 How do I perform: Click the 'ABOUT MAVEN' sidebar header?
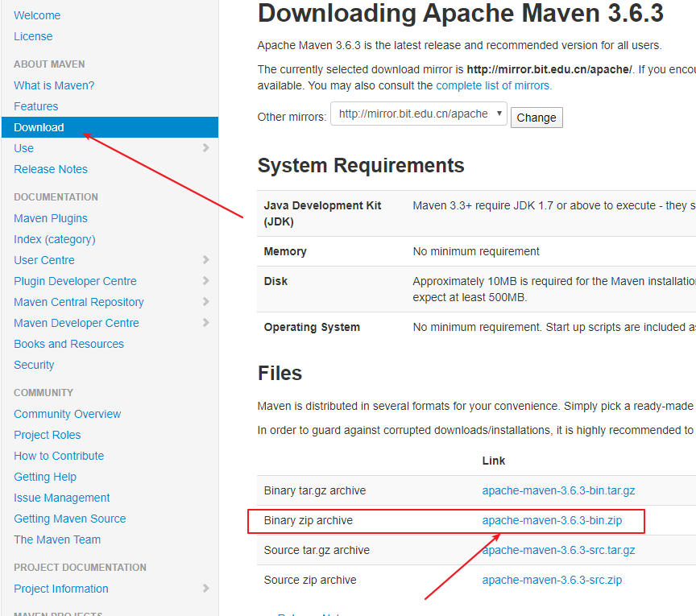(x=49, y=64)
